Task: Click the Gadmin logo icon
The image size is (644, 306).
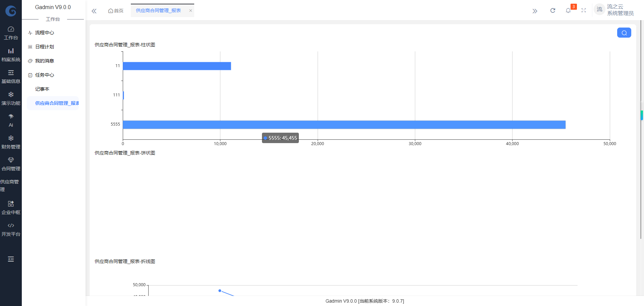Action: tap(11, 11)
